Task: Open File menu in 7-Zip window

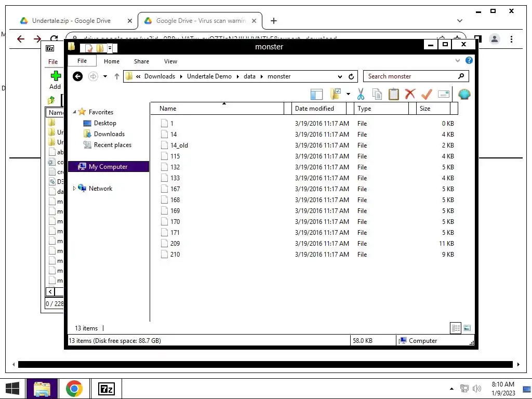Action: click(53, 62)
